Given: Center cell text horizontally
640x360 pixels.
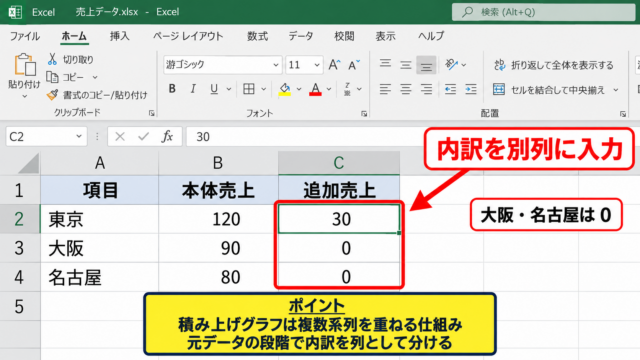Looking at the screenshot, I should point(405,89).
